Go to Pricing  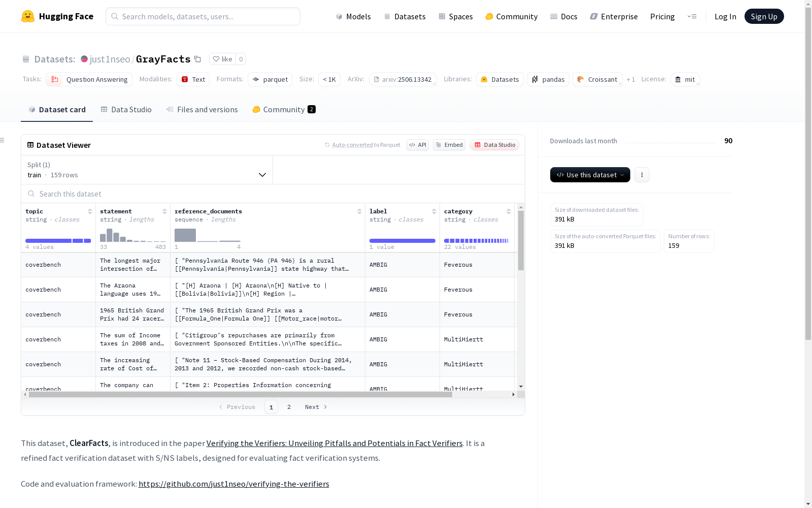[x=662, y=16]
